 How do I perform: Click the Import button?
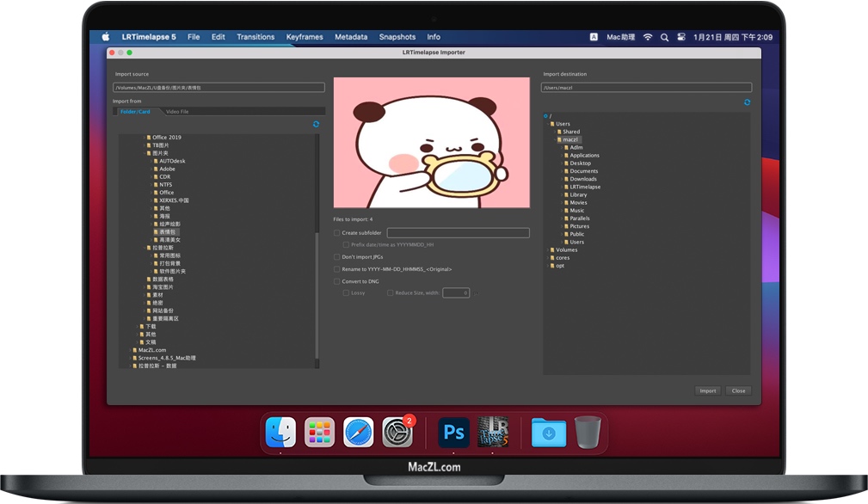tap(708, 391)
